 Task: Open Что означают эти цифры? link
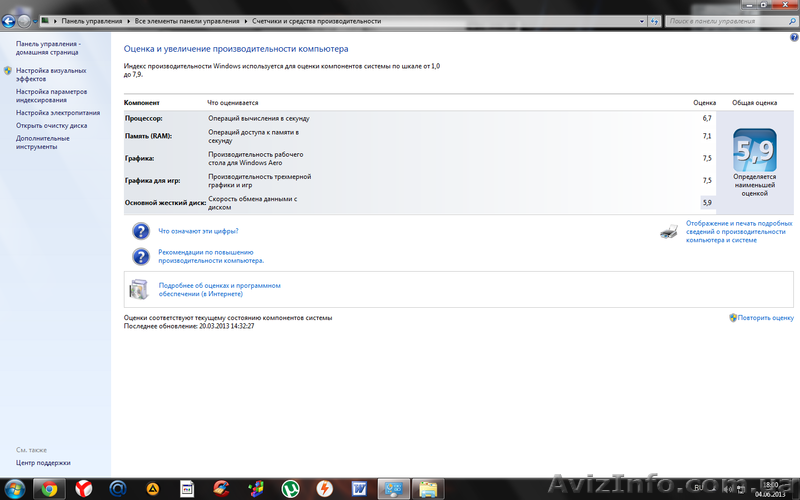pos(198,231)
